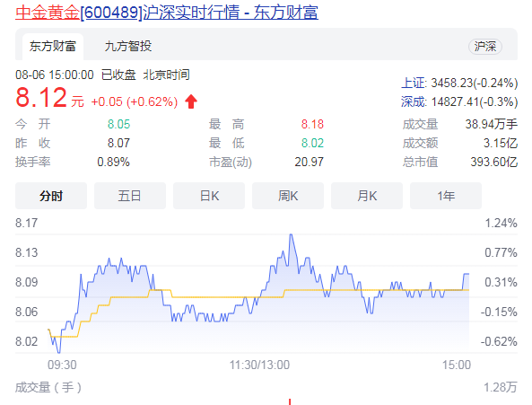Click the 市盈(动) value 20.97
532x405 pixels.
[x=310, y=162]
